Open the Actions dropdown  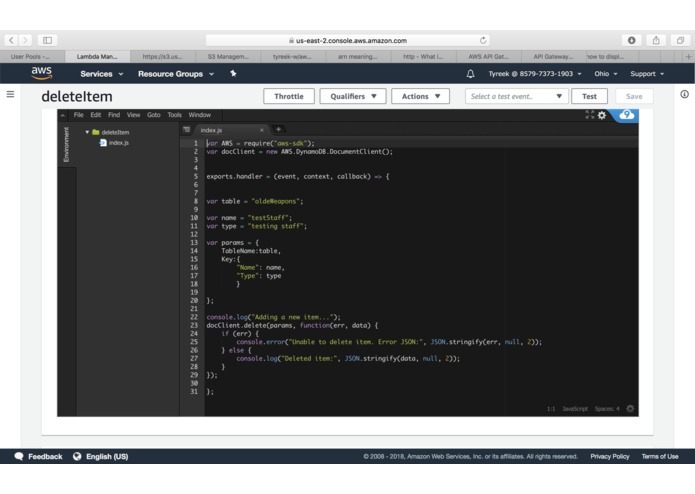coord(420,96)
